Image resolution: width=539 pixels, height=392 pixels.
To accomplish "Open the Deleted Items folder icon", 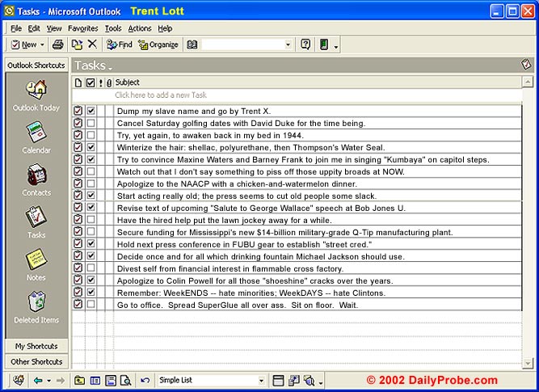I will tap(36, 303).
